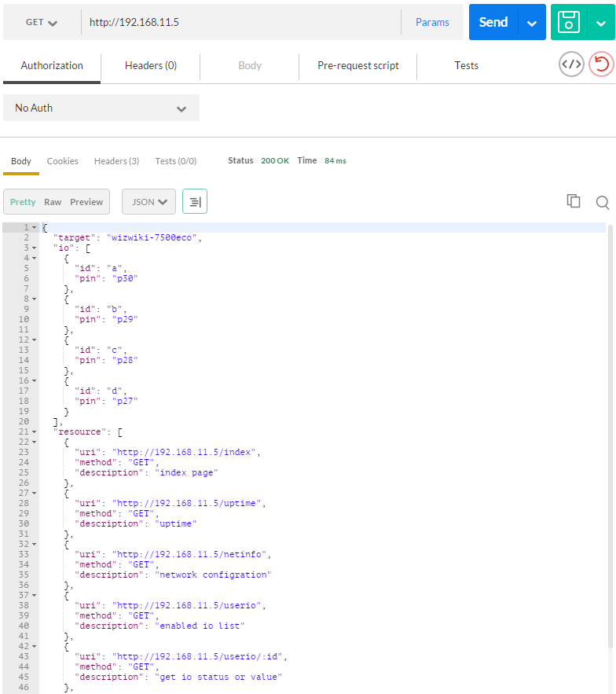The image size is (616, 694).
Task: Click the http://192.168.11.5/userio uri on line 38
Action: [x=186, y=605]
